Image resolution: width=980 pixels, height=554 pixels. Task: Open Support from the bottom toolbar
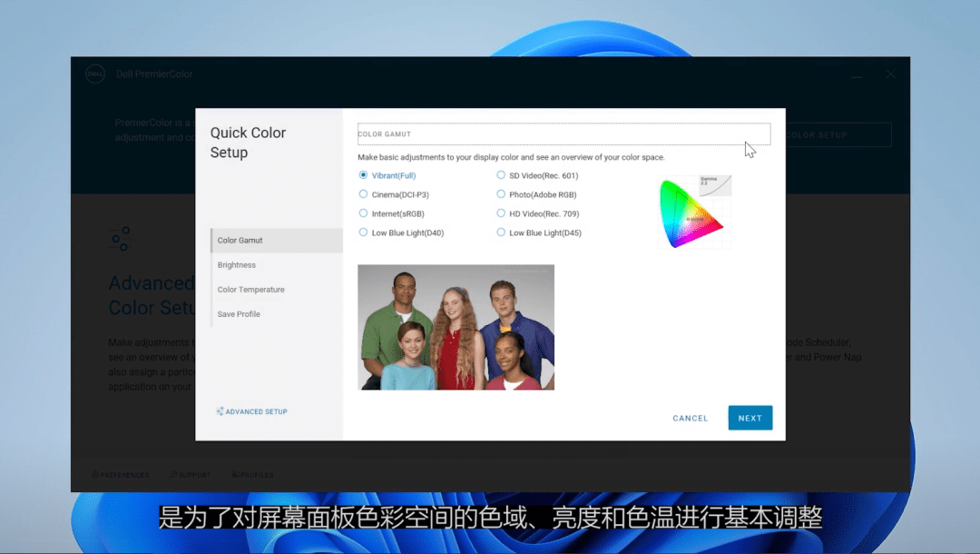pos(190,473)
